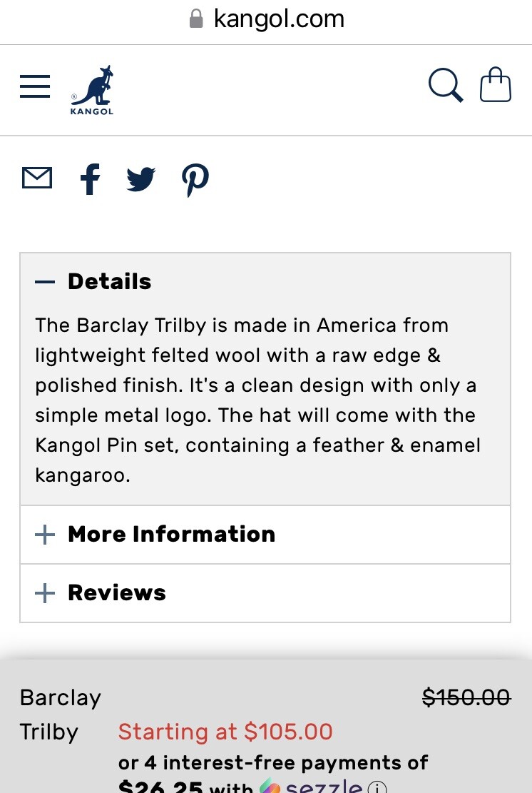Open the hamburger navigation menu
This screenshot has height=793, width=532.
coord(35,86)
